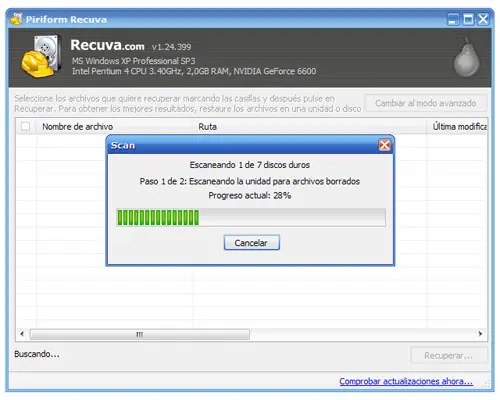Image resolution: width=500 pixels, height=400 pixels.
Task: Click the Piriform Recuva title bar icon
Action: [x=16, y=19]
